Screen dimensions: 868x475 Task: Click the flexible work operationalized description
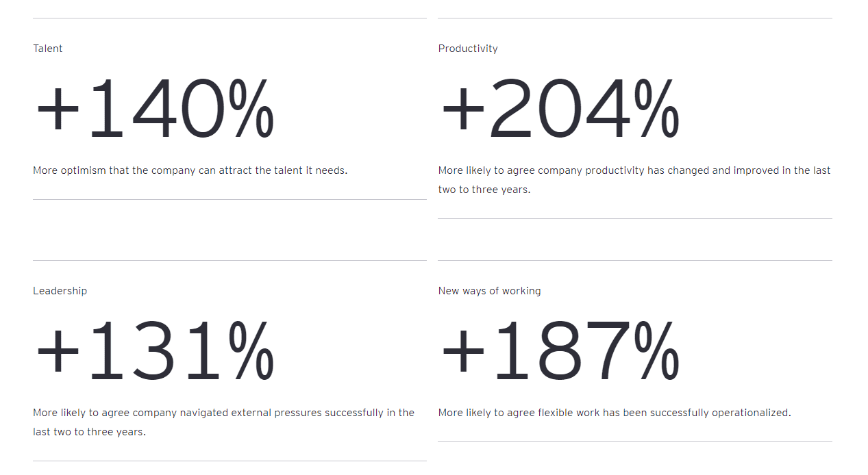(x=615, y=413)
